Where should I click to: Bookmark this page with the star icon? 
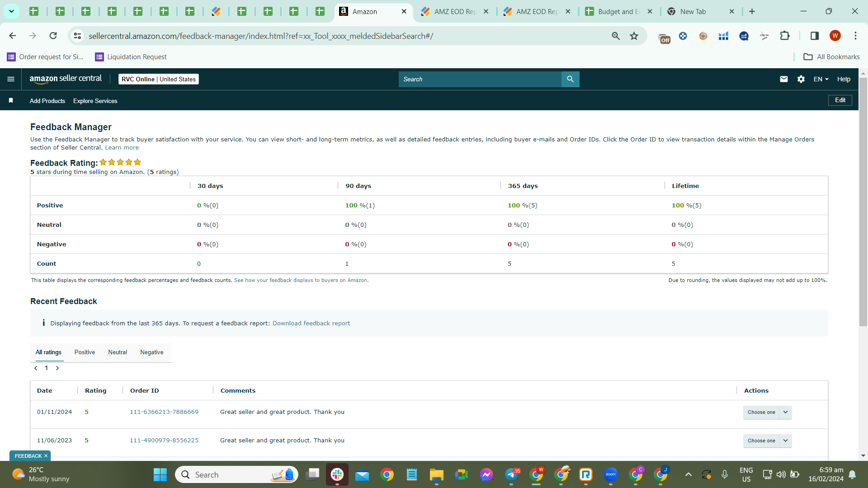click(634, 36)
